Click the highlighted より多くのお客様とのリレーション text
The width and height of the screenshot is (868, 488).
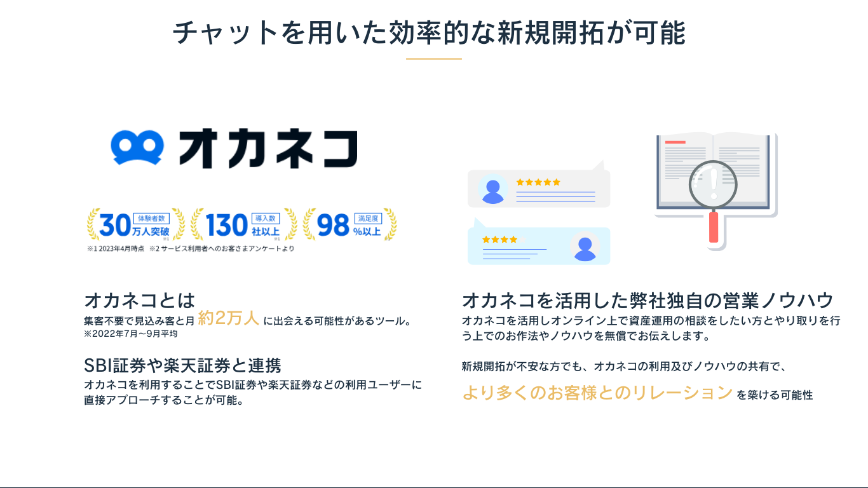(x=597, y=393)
